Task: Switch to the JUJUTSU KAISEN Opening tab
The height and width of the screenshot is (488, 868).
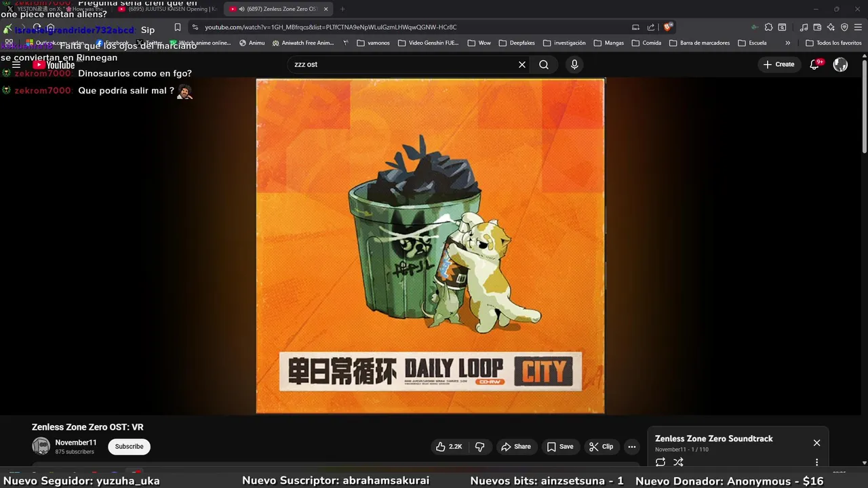Action: [x=167, y=9]
